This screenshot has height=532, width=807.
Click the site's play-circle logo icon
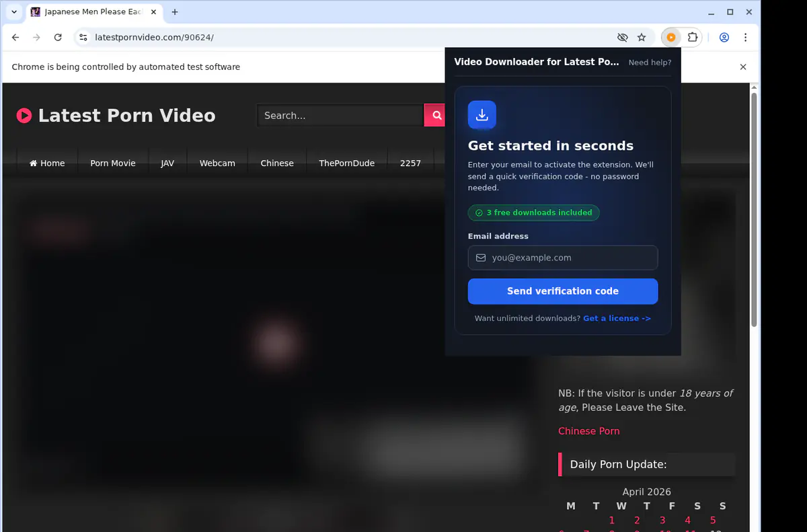click(x=24, y=116)
